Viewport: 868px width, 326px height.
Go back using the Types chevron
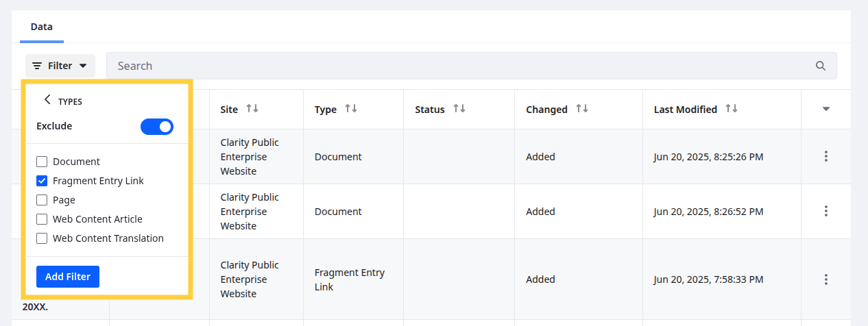[47, 100]
